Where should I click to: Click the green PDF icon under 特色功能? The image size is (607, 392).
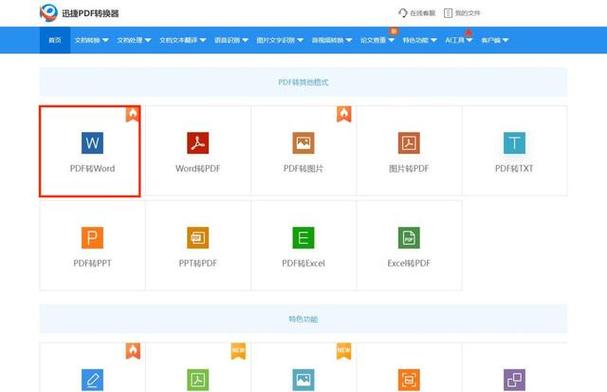click(198, 380)
